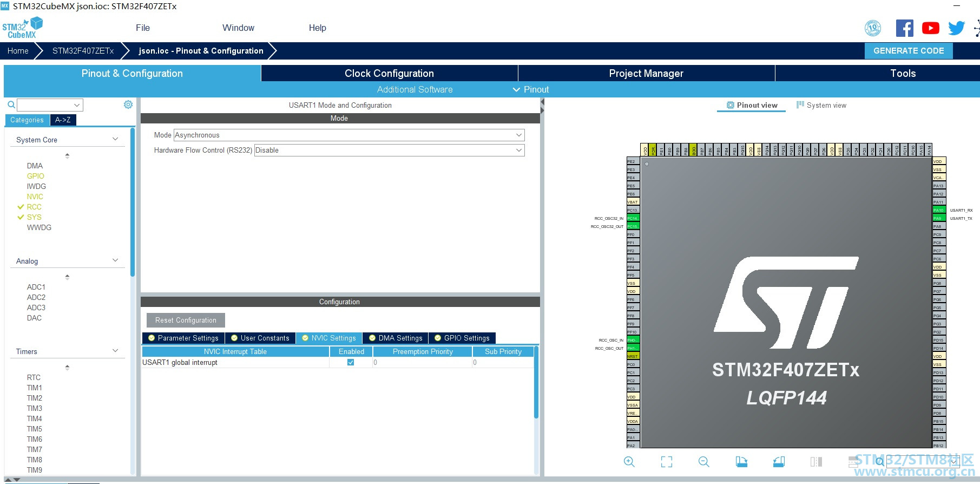Click the NVIC table vertical scrollbar

click(536, 382)
